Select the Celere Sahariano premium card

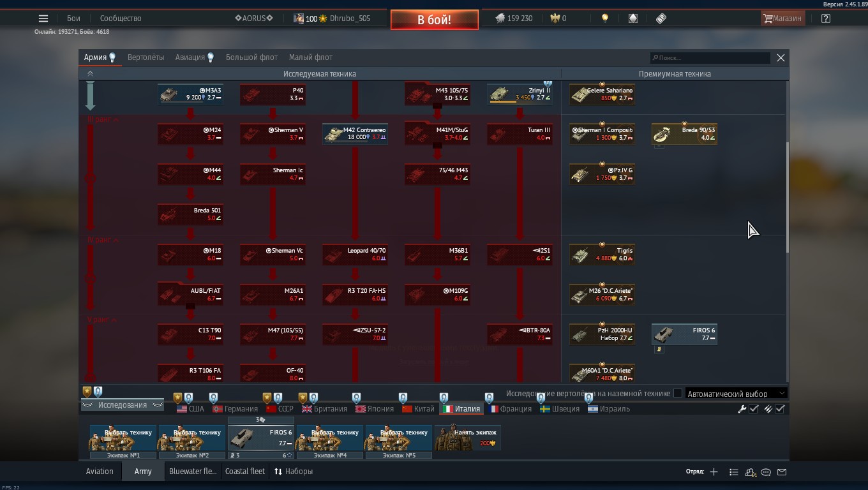click(x=602, y=94)
